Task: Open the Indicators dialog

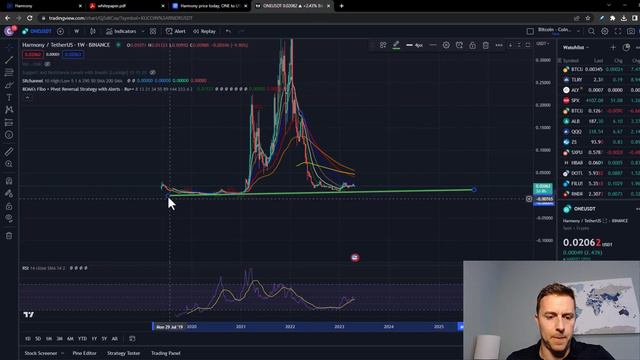Action: point(121,31)
